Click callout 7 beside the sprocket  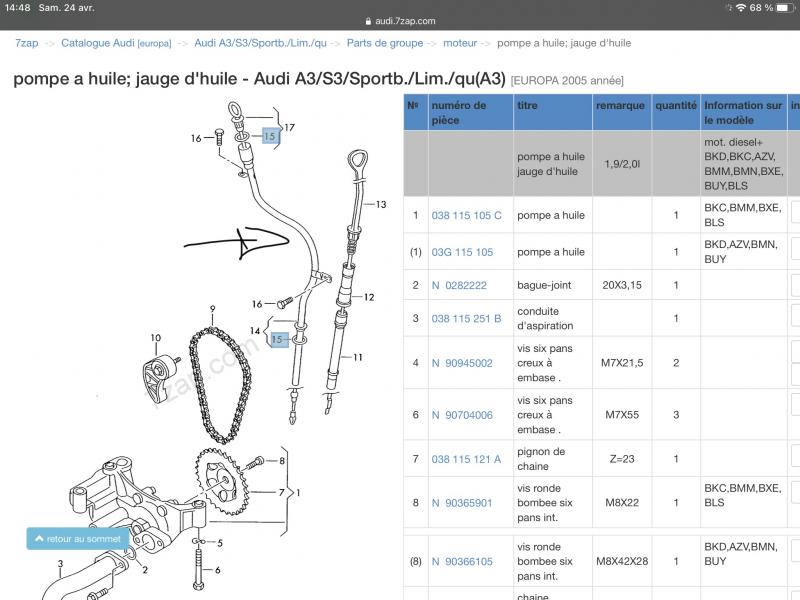[x=281, y=492]
